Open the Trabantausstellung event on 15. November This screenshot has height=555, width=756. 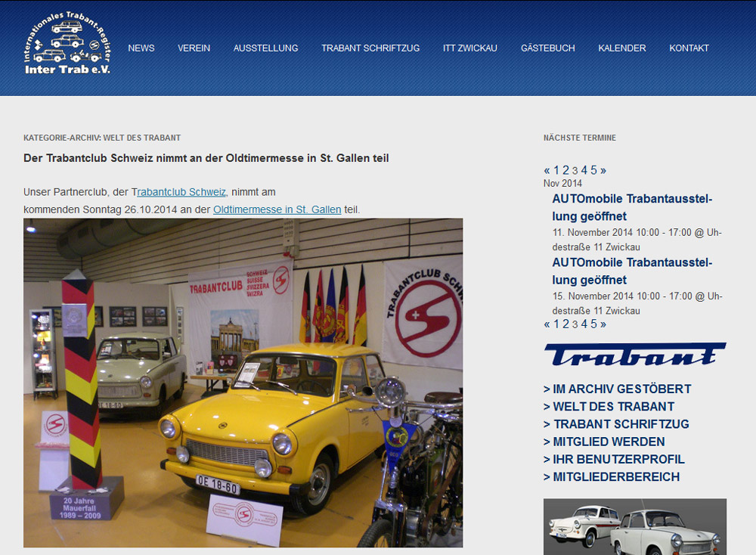632,271
